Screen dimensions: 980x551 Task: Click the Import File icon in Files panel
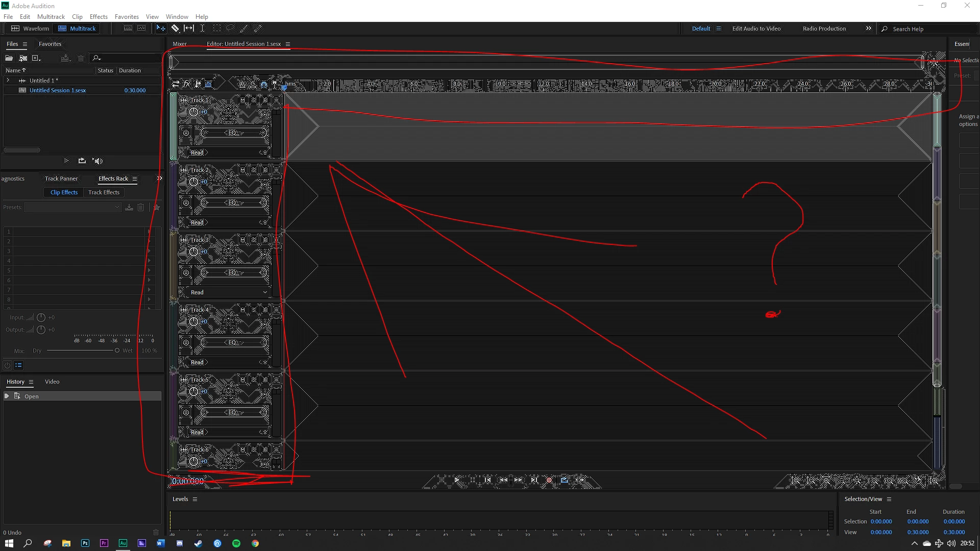(23, 58)
